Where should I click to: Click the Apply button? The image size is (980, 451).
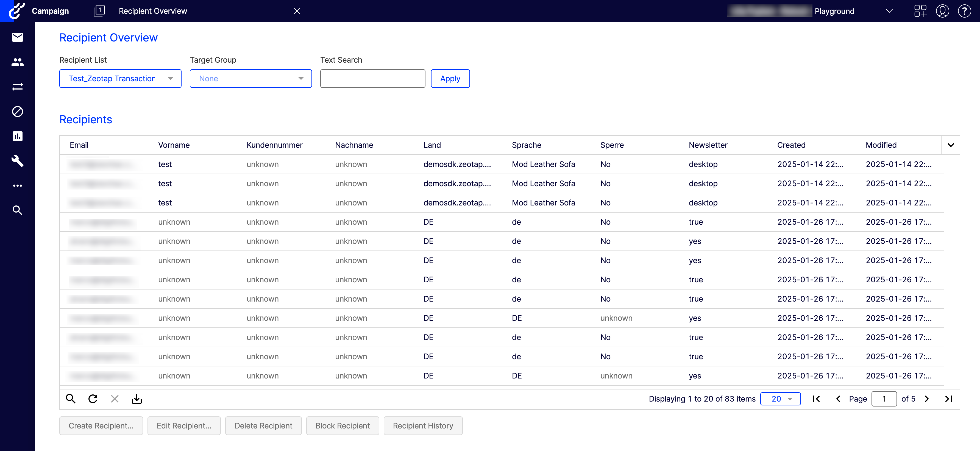coord(450,79)
